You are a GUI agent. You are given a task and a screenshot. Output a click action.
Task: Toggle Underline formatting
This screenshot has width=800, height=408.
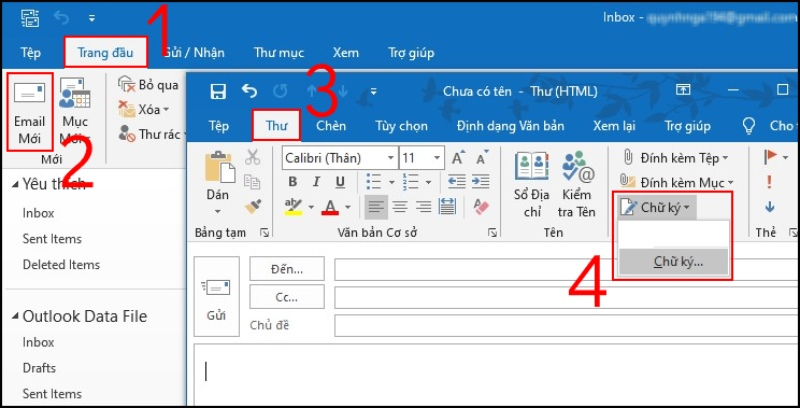click(x=340, y=182)
